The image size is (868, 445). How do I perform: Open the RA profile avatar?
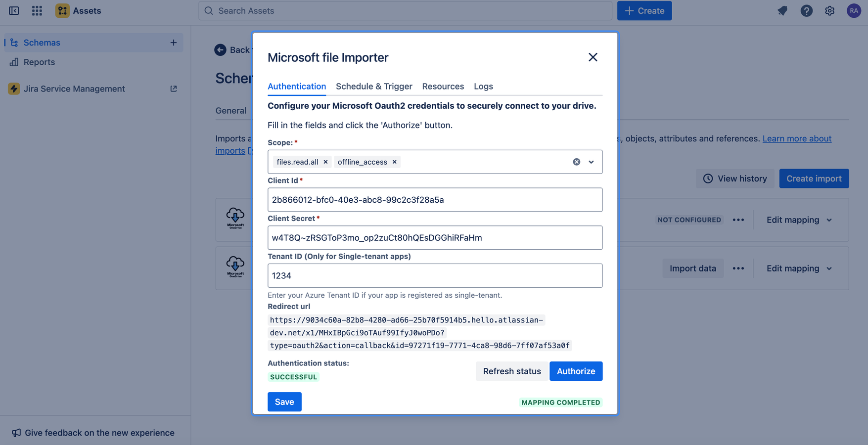tap(854, 10)
